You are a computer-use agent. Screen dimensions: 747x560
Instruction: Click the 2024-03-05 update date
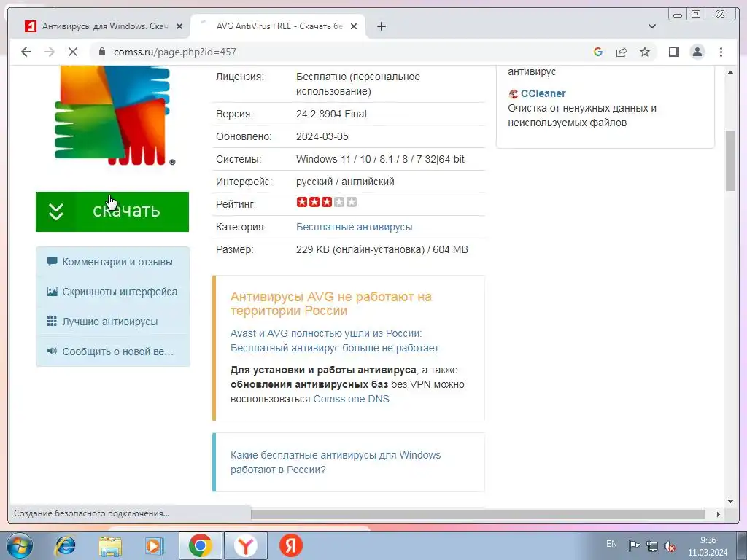(x=322, y=136)
